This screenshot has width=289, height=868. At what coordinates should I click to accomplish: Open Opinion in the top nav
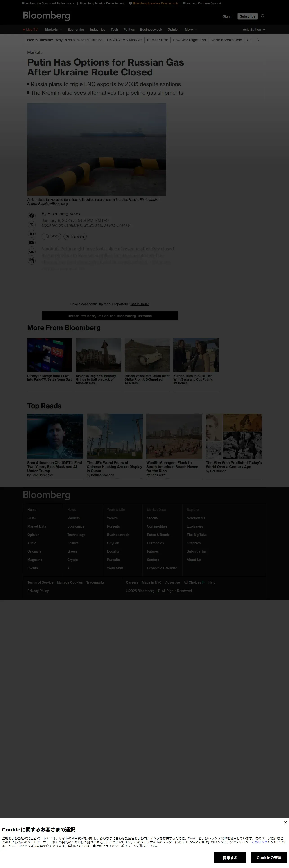pyautogui.click(x=173, y=29)
